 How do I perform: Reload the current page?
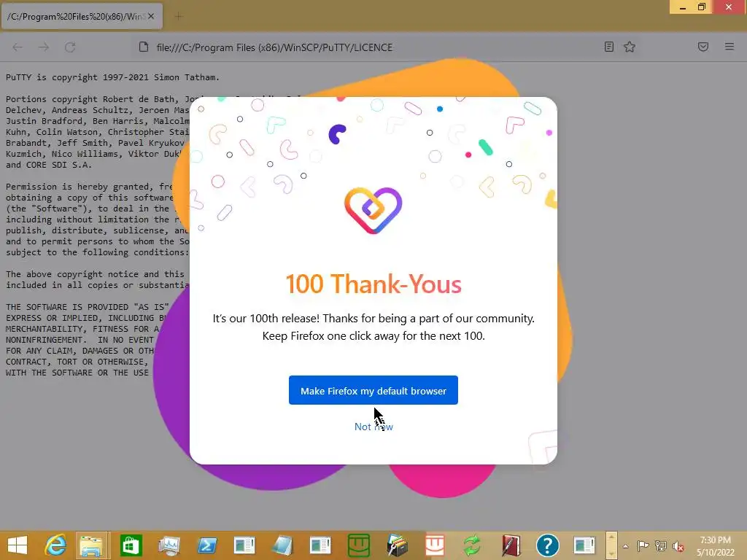(70, 47)
